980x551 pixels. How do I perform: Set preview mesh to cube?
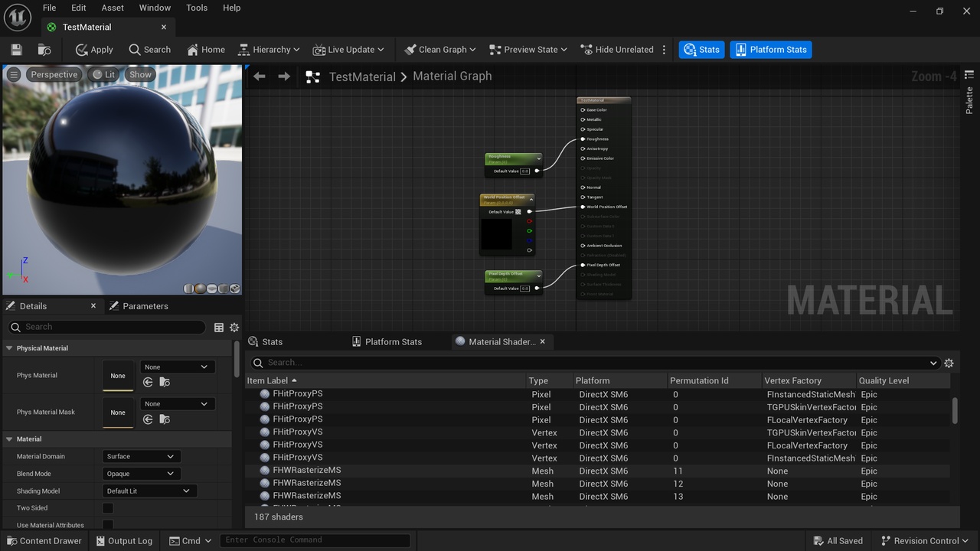pos(223,289)
